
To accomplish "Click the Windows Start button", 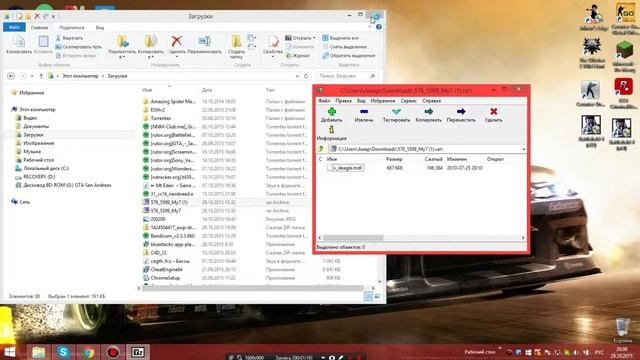I will [10, 352].
